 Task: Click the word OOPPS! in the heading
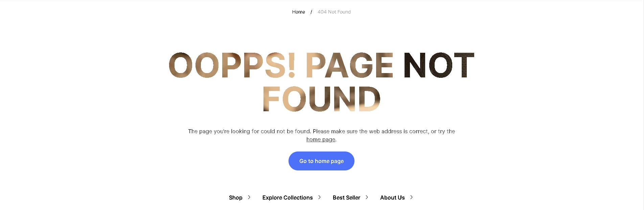232,65
